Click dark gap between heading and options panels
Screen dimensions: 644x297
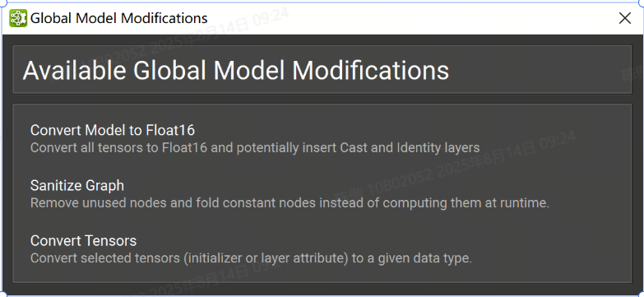click(322, 99)
